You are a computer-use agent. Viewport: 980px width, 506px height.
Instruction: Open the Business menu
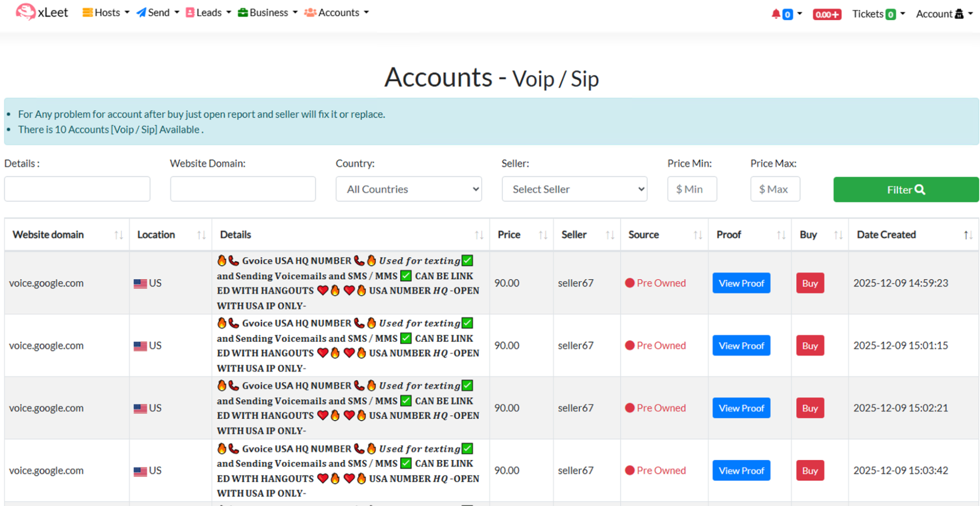[268, 12]
